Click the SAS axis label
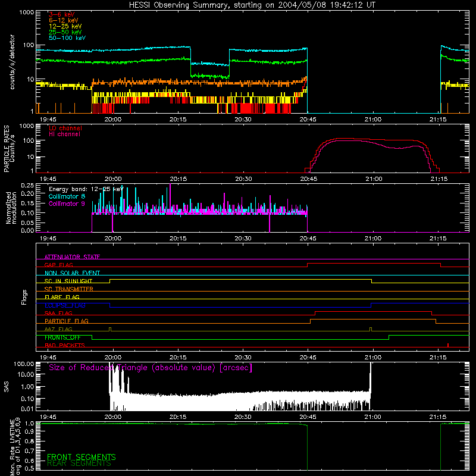This screenshot has height=476, width=476. pos(7,386)
